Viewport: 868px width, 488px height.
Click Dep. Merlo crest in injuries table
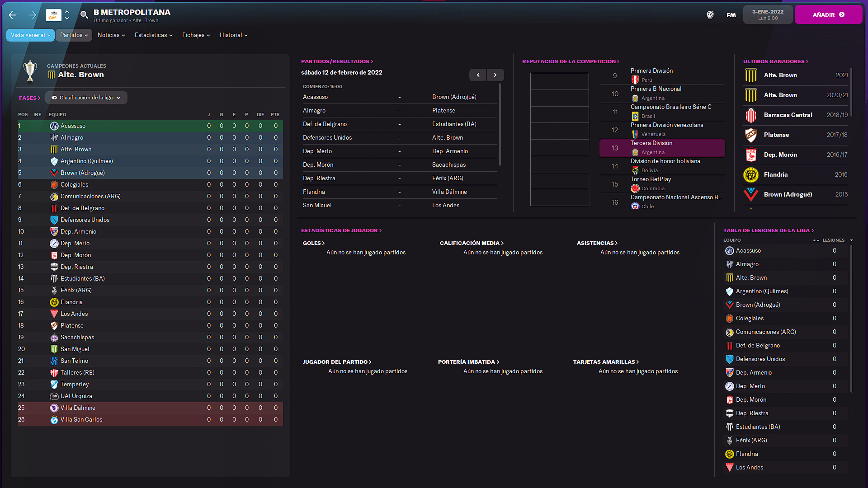729,386
